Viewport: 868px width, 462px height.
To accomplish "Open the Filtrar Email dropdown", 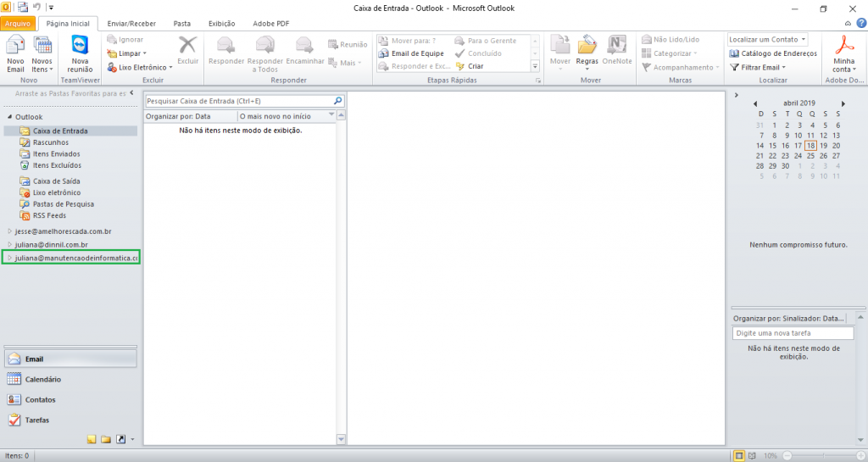I will 758,68.
